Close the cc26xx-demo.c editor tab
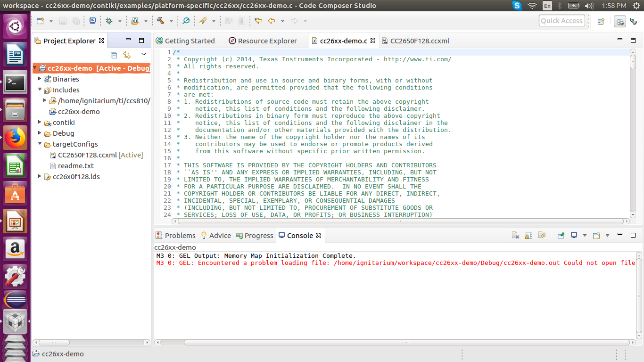 pyautogui.click(x=373, y=41)
